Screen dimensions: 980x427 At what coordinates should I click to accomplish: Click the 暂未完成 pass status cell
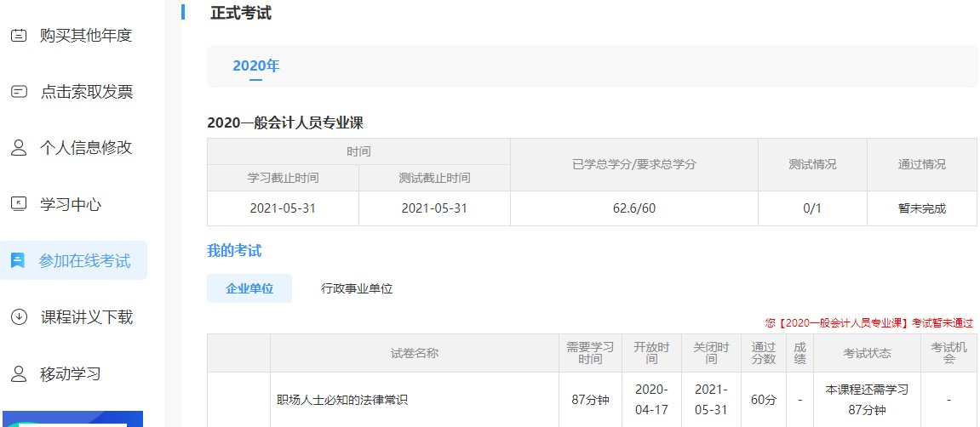(921, 208)
